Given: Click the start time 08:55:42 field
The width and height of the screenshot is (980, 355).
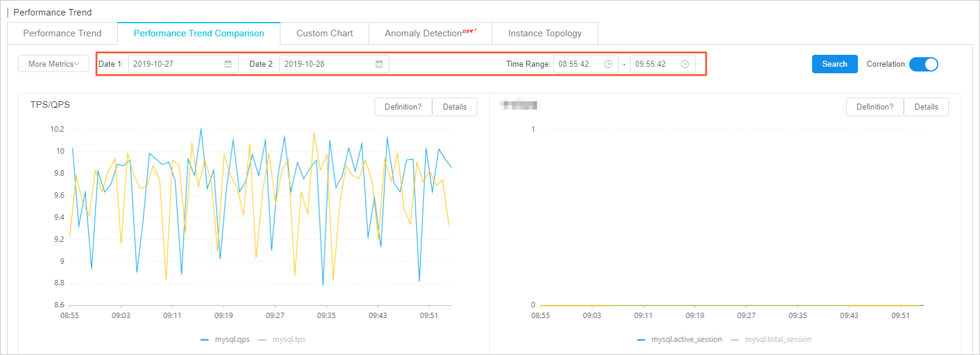Looking at the screenshot, I should click(578, 64).
